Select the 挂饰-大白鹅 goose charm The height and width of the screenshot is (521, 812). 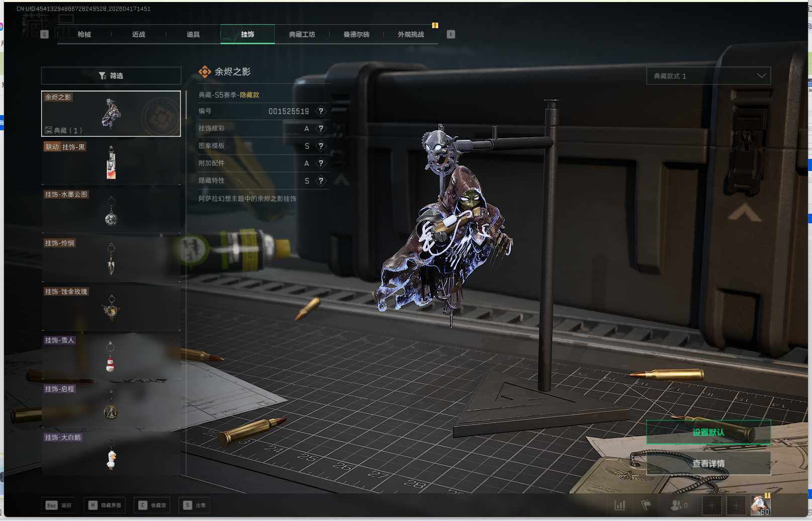(x=111, y=453)
